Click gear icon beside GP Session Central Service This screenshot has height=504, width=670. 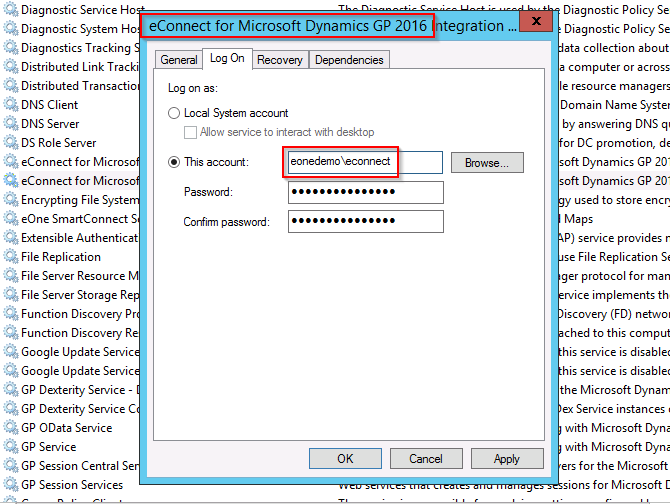(10, 466)
